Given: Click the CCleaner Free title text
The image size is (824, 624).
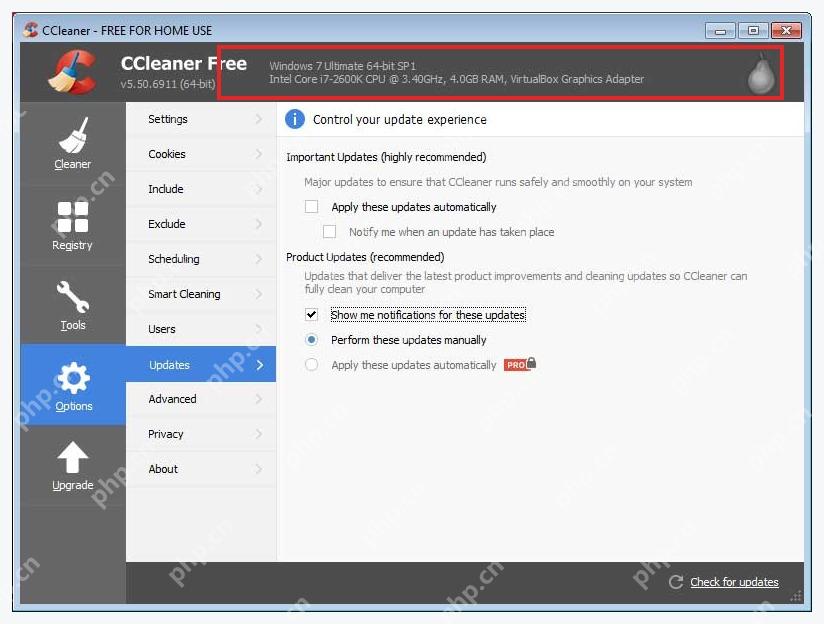Looking at the screenshot, I should pyautogui.click(x=183, y=64).
